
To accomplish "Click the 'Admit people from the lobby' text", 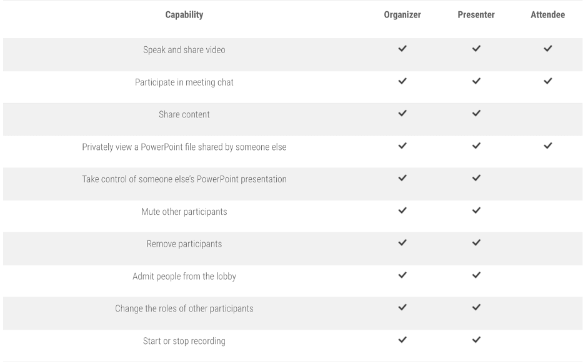I will point(184,277).
